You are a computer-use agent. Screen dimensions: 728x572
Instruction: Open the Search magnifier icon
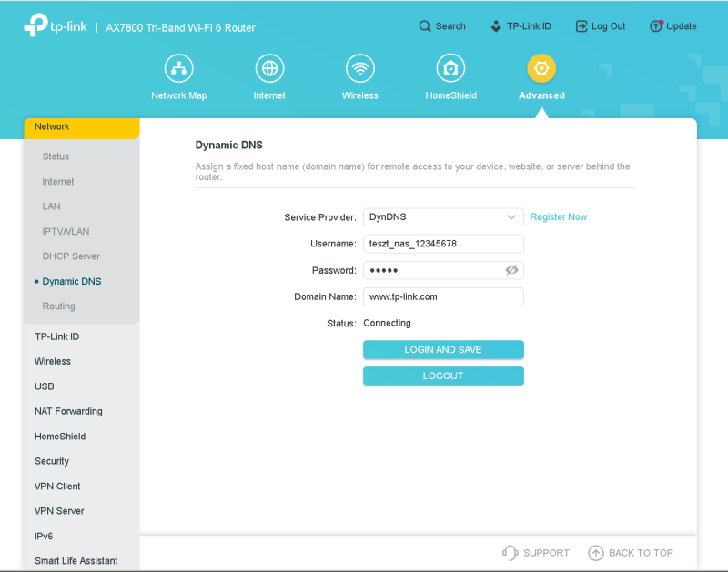(424, 26)
